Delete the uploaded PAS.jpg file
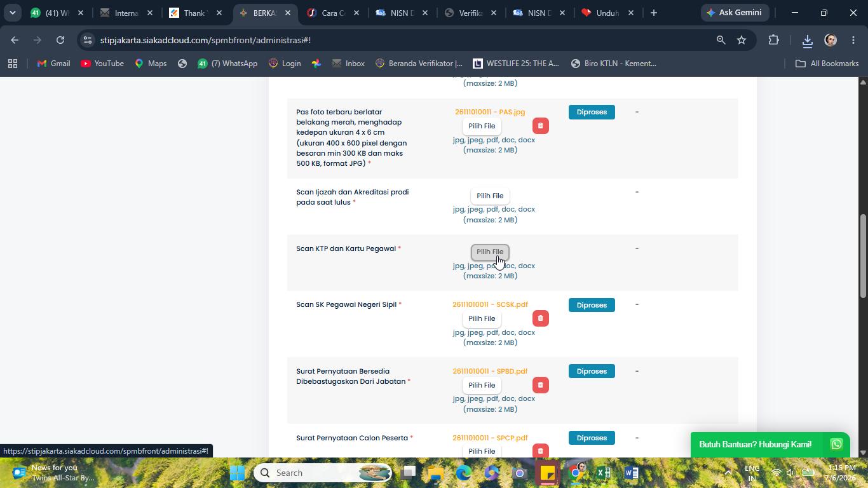868x488 pixels. [x=540, y=126]
